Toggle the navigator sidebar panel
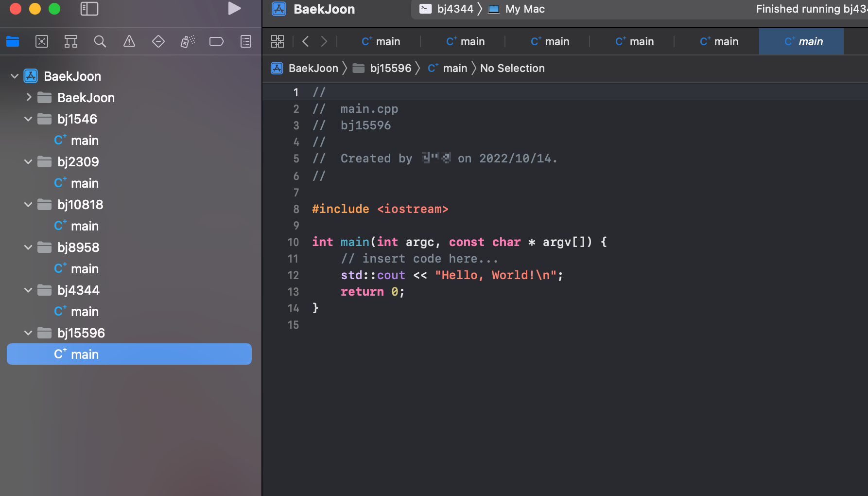Screen dimensions: 868x496 89,9
